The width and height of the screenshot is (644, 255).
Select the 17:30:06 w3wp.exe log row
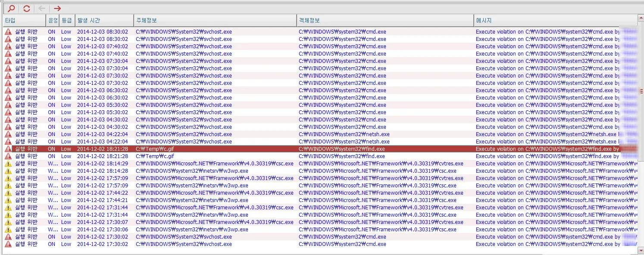192,230
